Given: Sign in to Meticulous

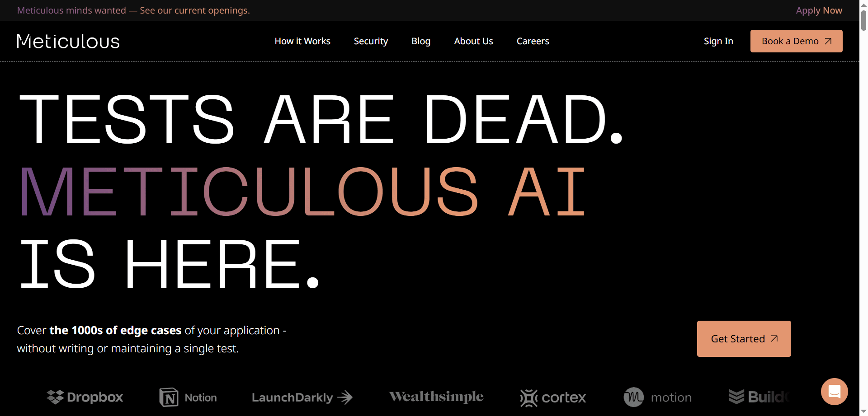Looking at the screenshot, I should point(718,41).
